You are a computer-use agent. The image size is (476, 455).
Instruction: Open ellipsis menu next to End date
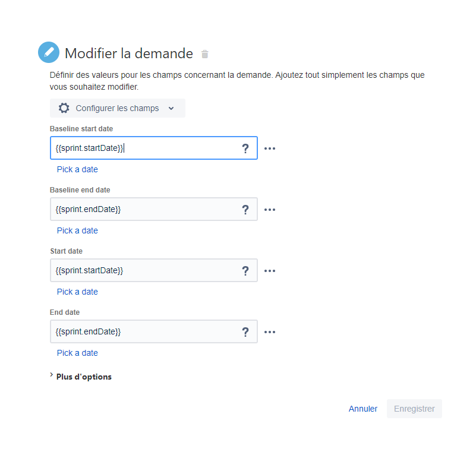coord(270,332)
